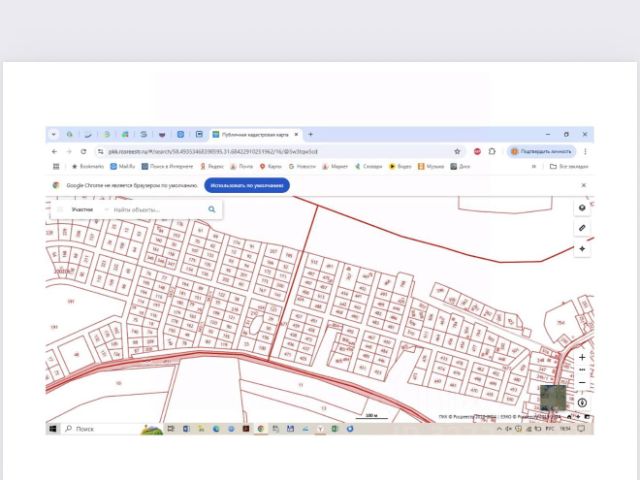
Task: Bookmark this page with star icon
Action: [457, 151]
